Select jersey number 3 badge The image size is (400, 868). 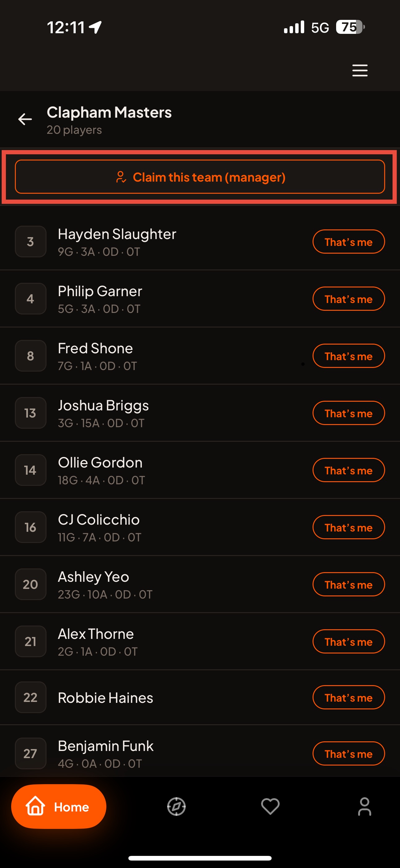(x=31, y=242)
